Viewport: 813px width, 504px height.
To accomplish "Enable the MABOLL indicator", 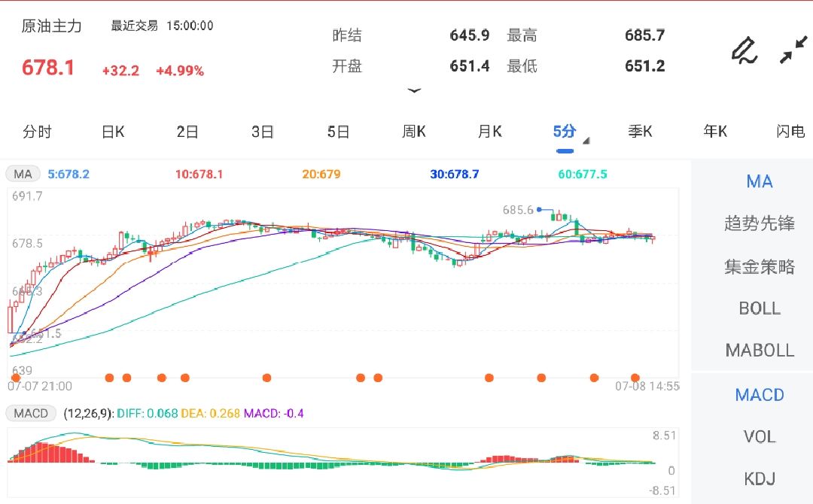I will pyautogui.click(x=759, y=351).
